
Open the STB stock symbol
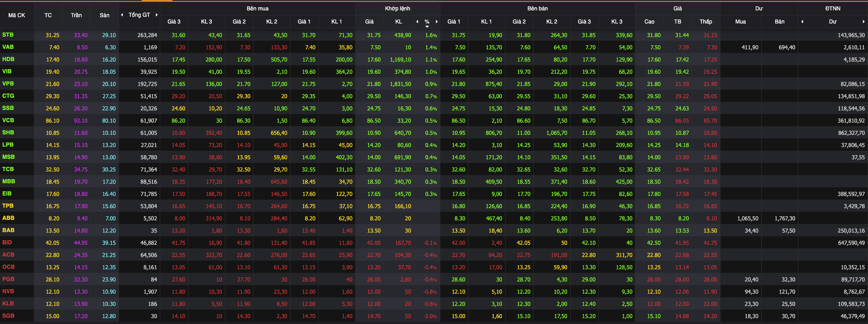(x=8, y=35)
